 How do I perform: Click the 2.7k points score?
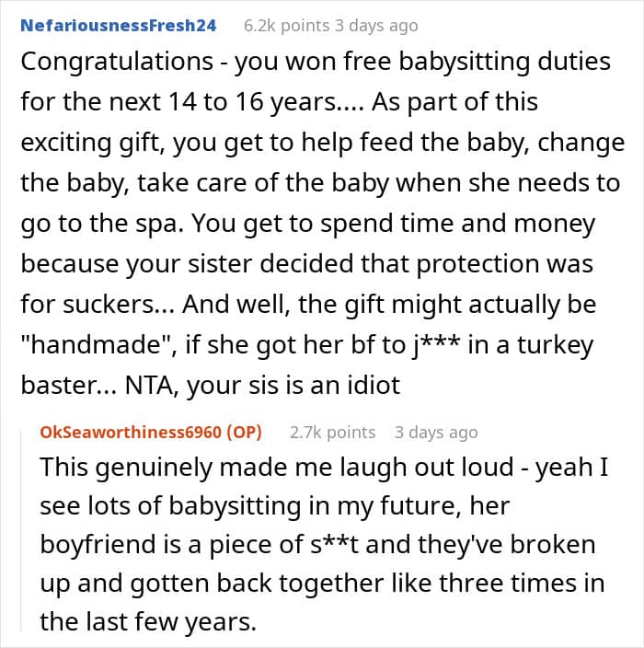point(332,432)
